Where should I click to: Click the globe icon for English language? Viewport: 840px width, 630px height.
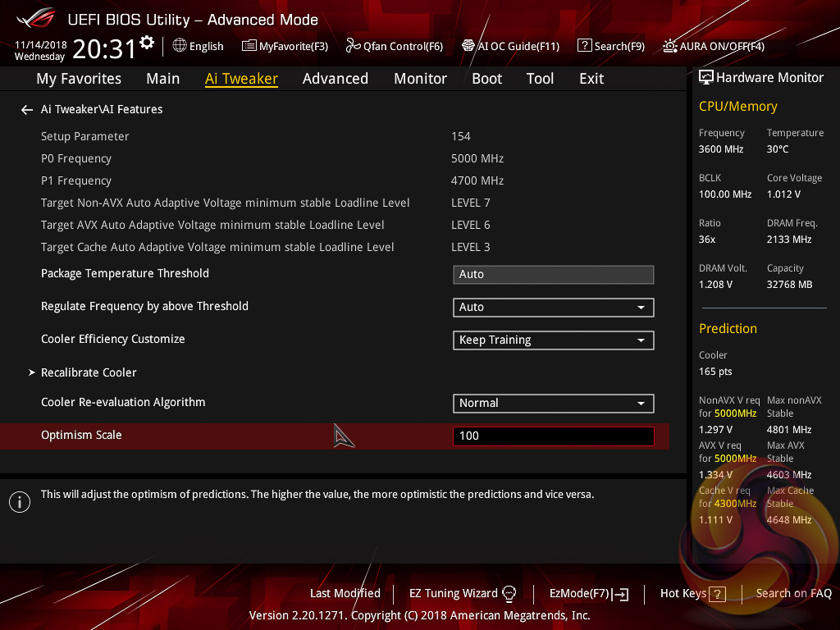[180, 46]
